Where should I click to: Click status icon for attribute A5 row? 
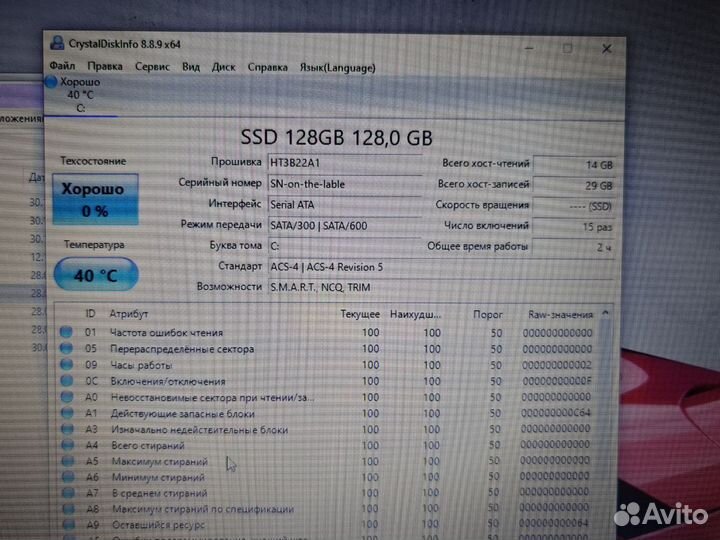pos(68,461)
